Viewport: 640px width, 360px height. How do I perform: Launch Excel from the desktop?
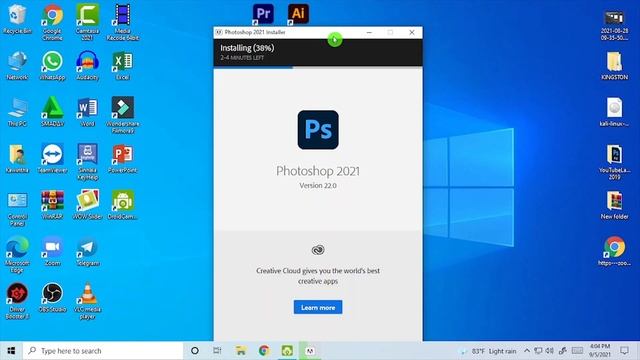(x=122, y=65)
